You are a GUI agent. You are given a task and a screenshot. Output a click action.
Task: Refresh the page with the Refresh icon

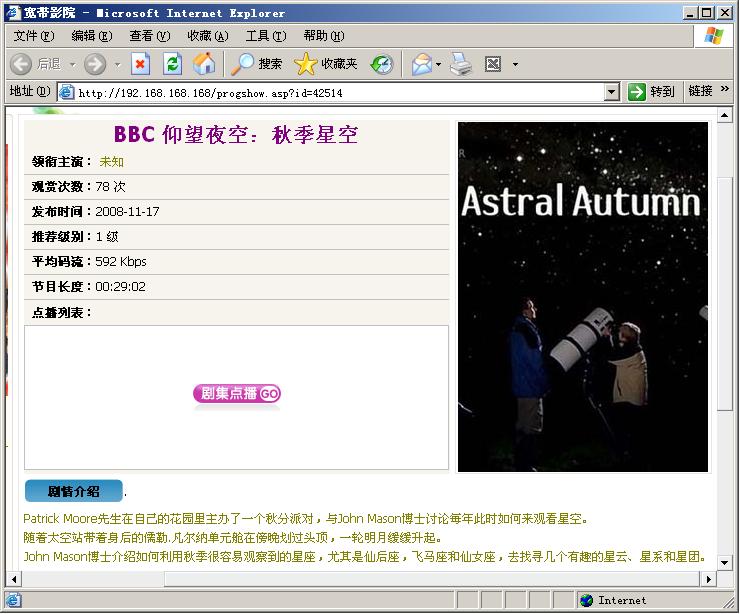click(x=172, y=64)
